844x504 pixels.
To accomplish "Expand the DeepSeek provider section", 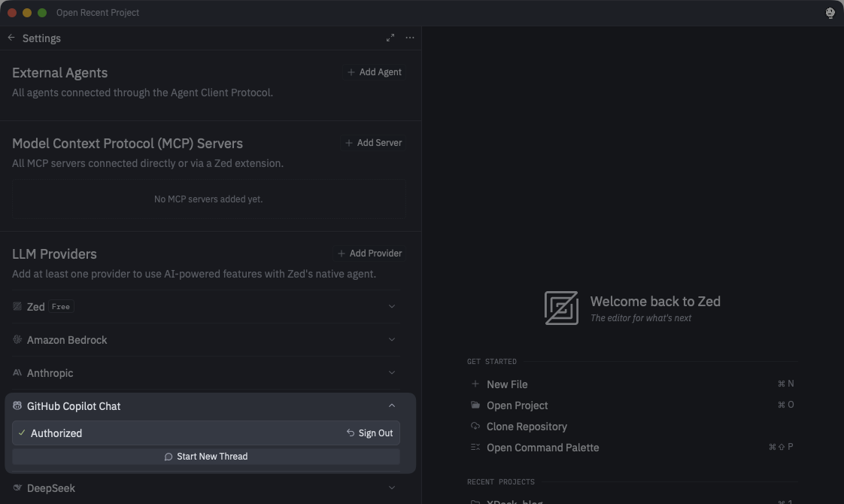I will pyautogui.click(x=392, y=488).
